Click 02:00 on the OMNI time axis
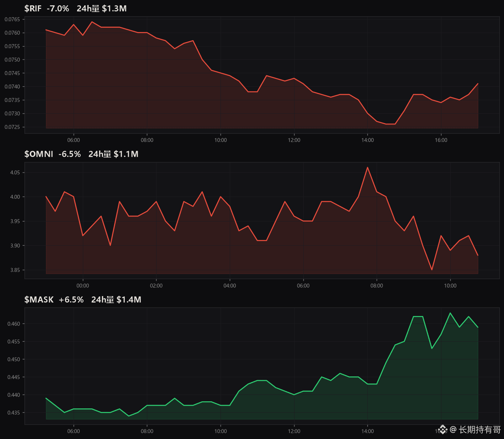Screen dimensions: 504x439 click(x=156, y=285)
